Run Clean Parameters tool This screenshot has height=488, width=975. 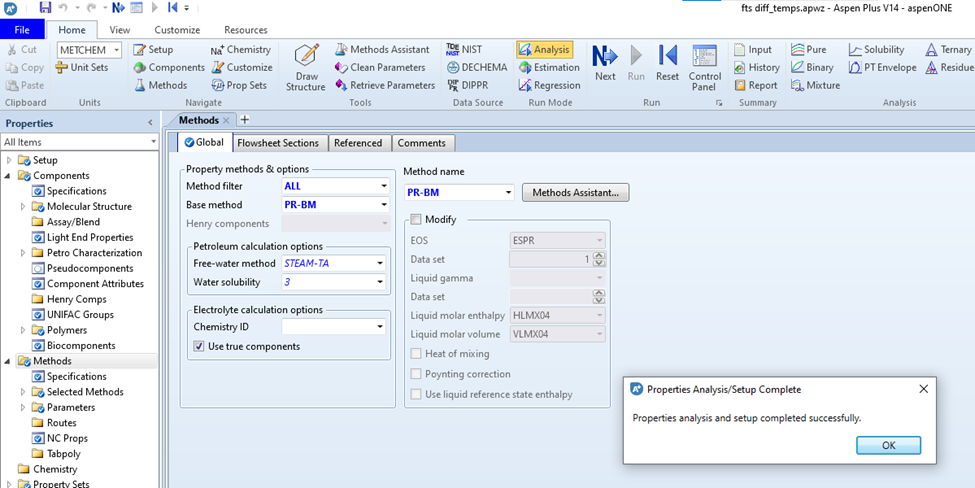tap(380, 67)
